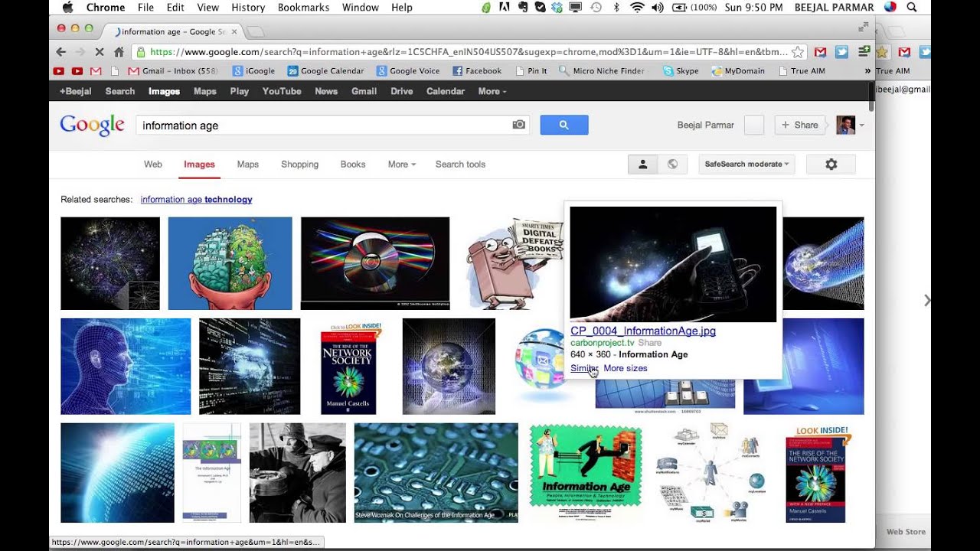Open the iGoogle bookmark

253,71
